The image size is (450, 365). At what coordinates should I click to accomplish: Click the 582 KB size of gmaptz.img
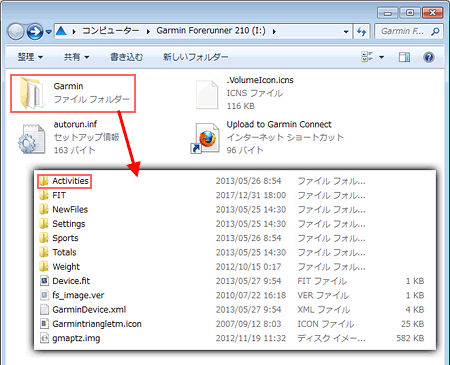tap(410, 338)
